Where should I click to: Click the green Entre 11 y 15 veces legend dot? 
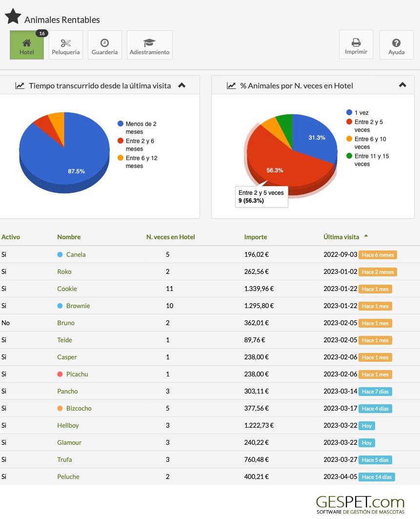[x=349, y=156]
